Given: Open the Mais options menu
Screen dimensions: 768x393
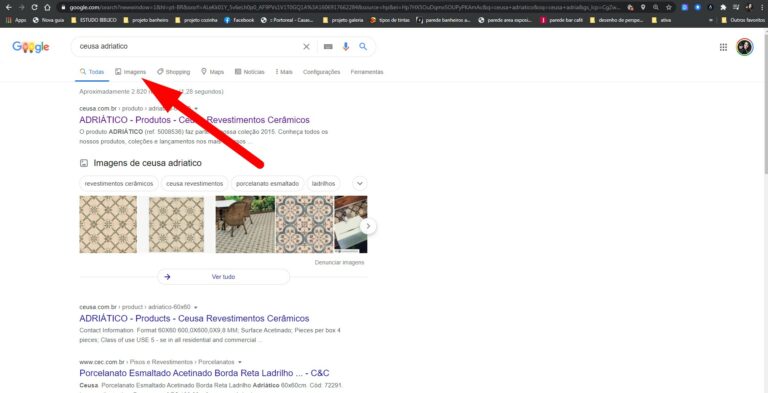Looking at the screenshot, I should coord(284,72).
